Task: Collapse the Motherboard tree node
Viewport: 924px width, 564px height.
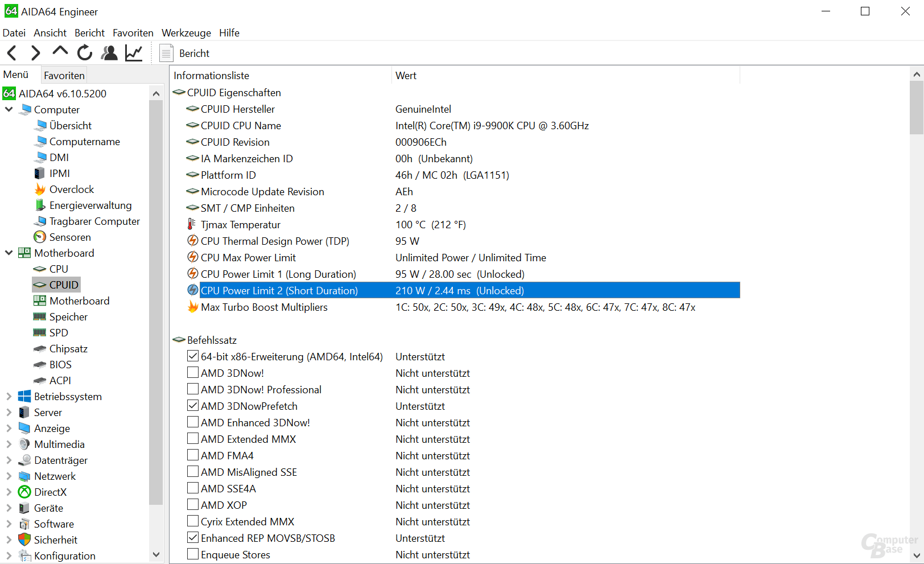Action: click(9, 253)
